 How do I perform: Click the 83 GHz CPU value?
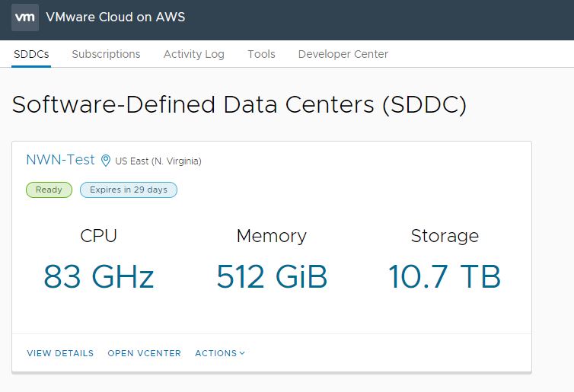(x=98, y=277)
